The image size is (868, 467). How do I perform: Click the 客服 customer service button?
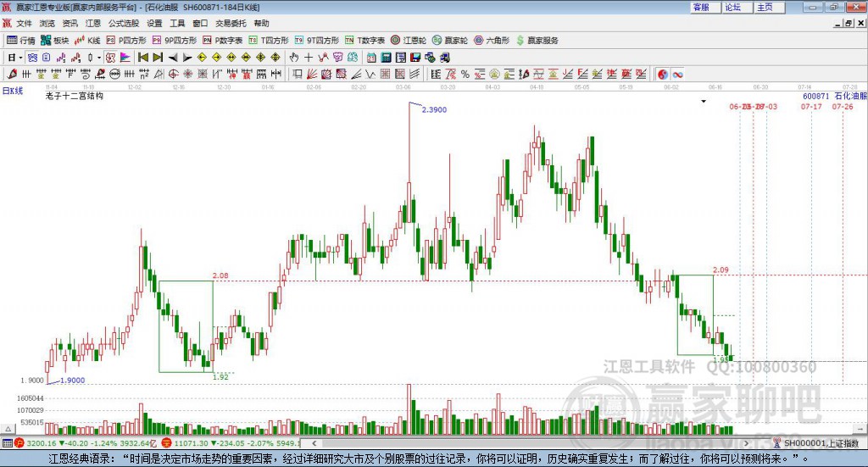[705, 7]
